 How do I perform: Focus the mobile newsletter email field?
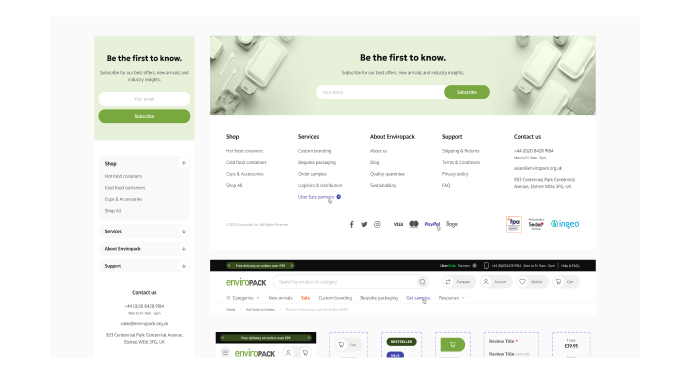[144, 99]
